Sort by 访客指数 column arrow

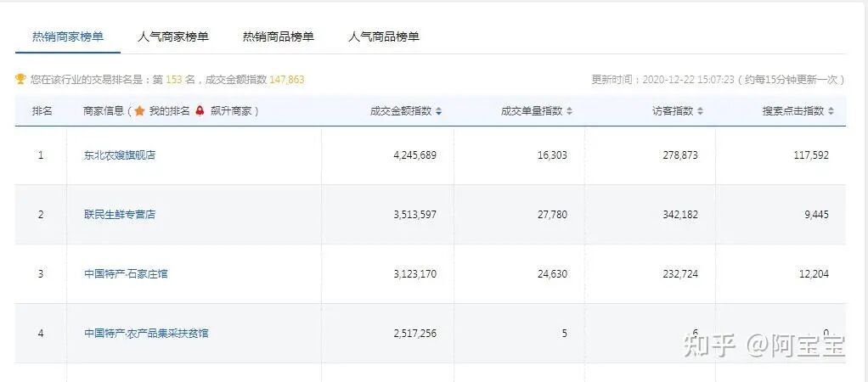coord(700,111)
